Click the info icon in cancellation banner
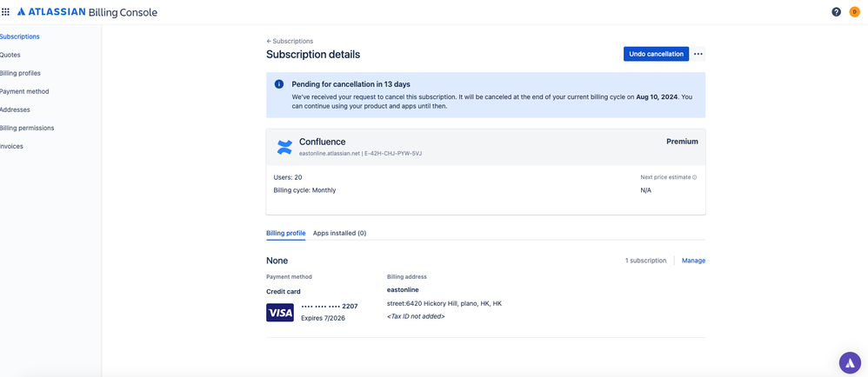The height and width of the screenshot is (377, 868). [x=279, y=84]
